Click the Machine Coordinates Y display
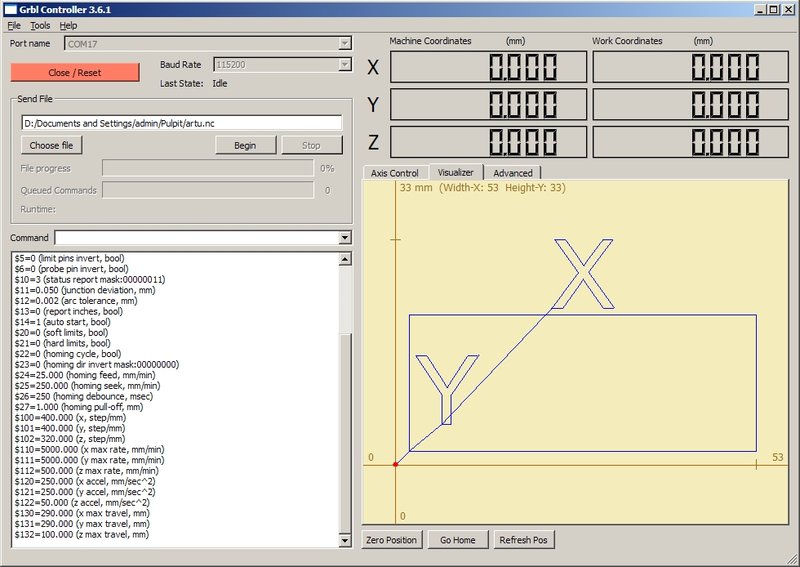The width and height of the screenshot is (800, 567). [488, 104]
